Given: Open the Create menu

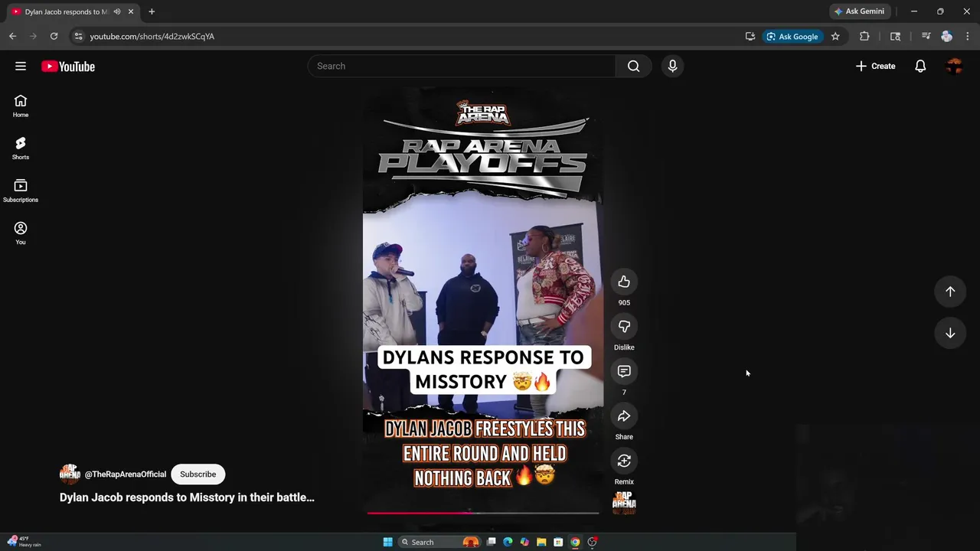Looking at the screenshot, I should pyautogui.click(x=875, y=66).
